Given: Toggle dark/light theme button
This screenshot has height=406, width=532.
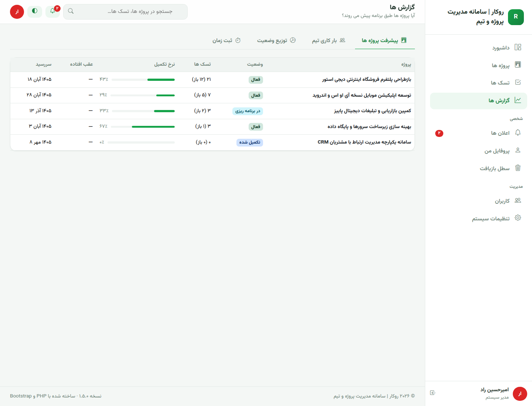Looking at the screenshot, I should coord(35,11).
